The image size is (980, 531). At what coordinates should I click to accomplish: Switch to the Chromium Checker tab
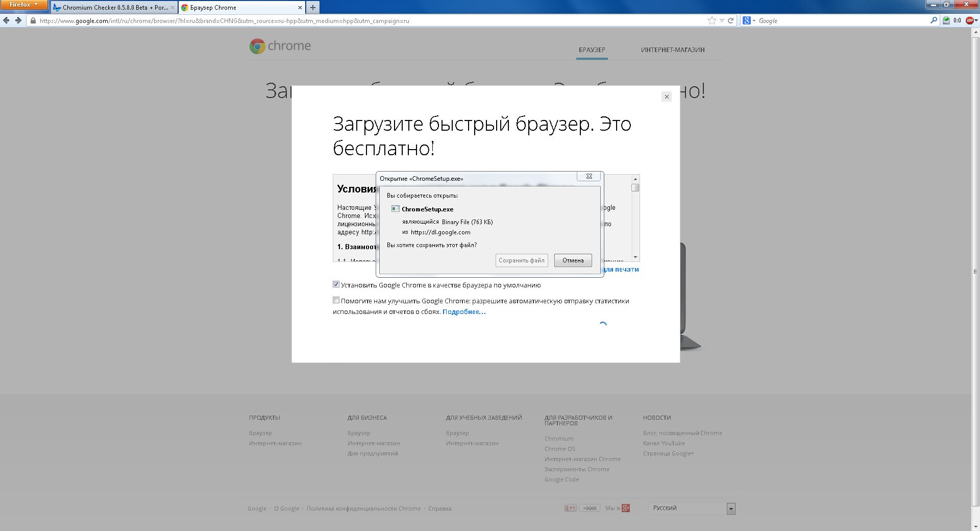[114, 8]
